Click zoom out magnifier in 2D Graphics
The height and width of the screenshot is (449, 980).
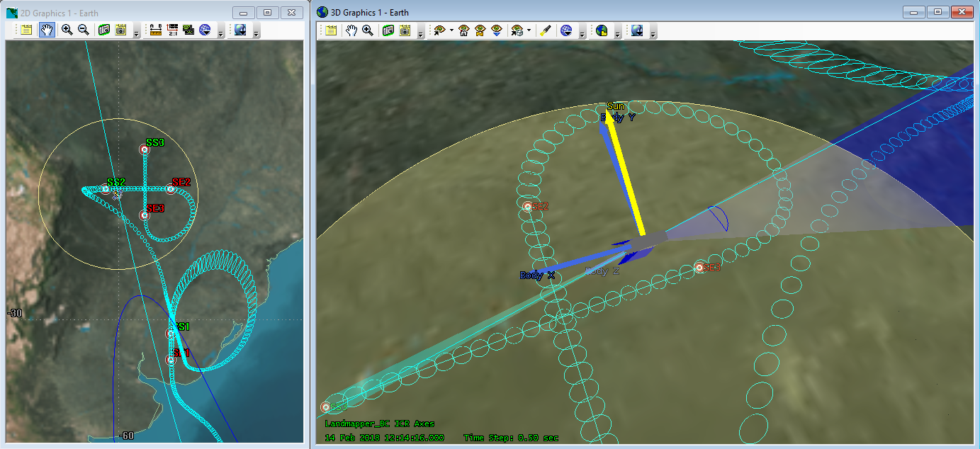pos(83,30)
